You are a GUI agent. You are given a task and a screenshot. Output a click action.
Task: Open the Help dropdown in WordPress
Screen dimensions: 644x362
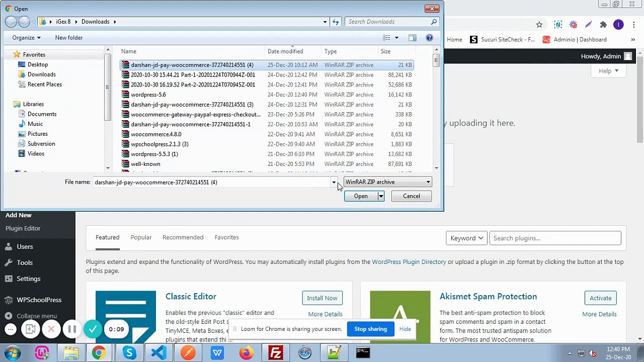[x=608, y=71]
